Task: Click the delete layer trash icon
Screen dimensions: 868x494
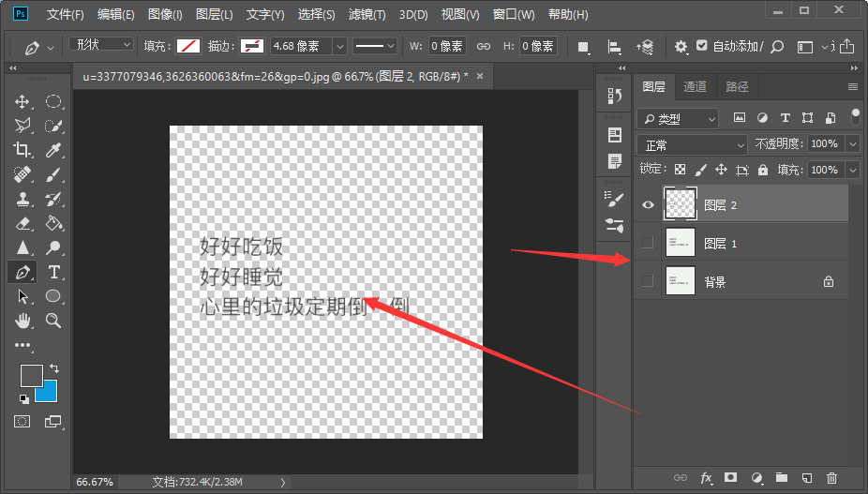Action: tap(831, 478)
